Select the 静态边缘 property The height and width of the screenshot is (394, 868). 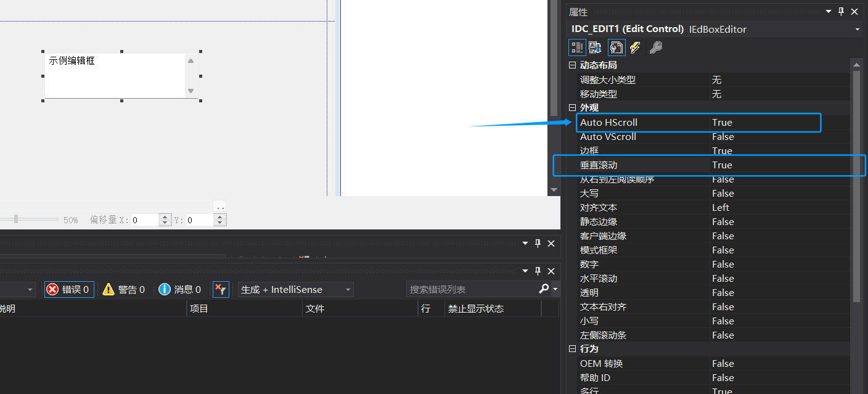[713, 221]
